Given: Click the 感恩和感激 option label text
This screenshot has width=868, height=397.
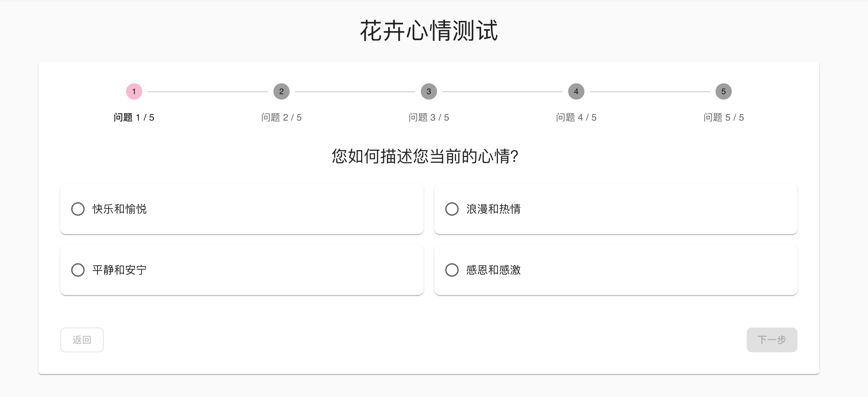Looking at the screenshot, I should 494,270.
